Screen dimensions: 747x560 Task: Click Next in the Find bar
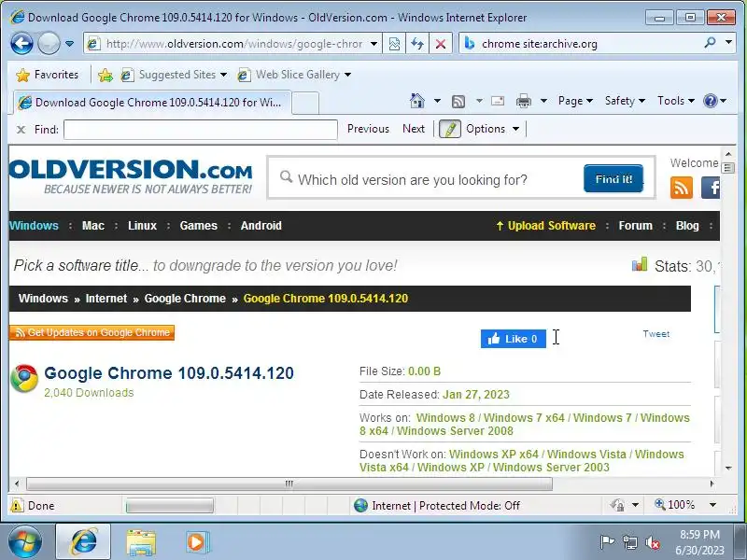click(x=414, y=129)
